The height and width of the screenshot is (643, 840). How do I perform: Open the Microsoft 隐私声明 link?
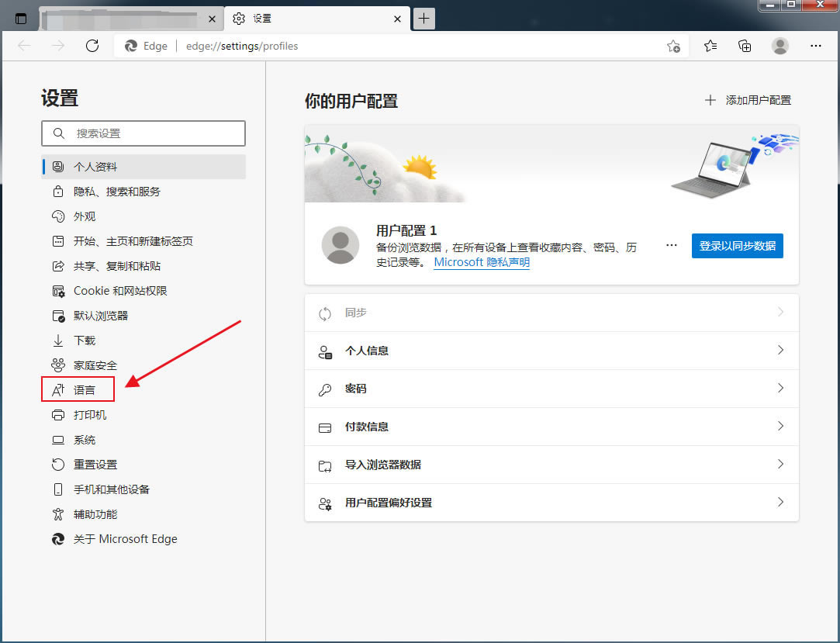point(481,263)
